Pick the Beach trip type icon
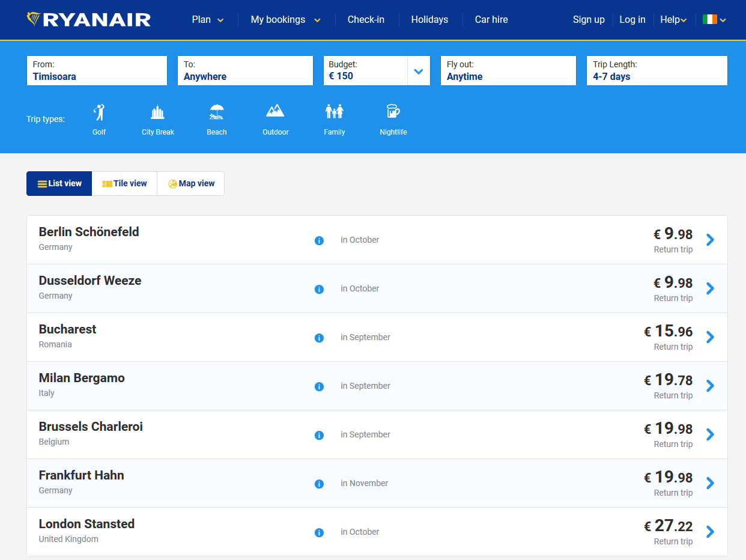This screenshot has width=746, height=560. (217, 112)
